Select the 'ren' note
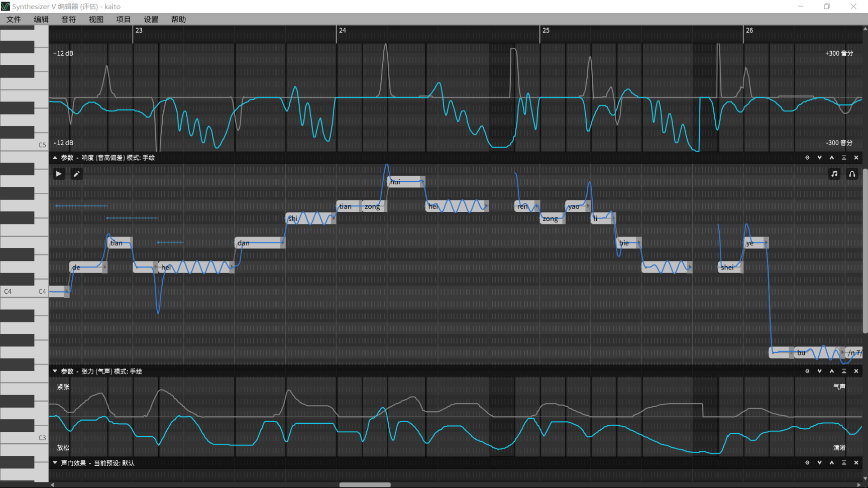Screen dimensions: 868x488 click(527, 206)
